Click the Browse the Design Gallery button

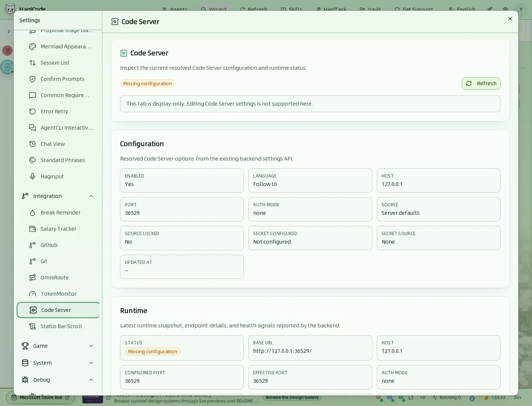[292, 398]
